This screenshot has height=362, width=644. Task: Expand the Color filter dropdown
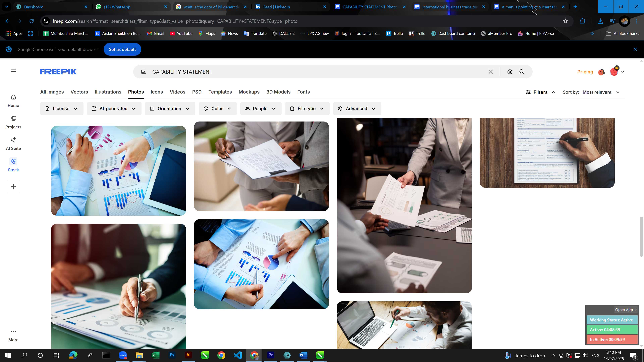coord(218,108)
